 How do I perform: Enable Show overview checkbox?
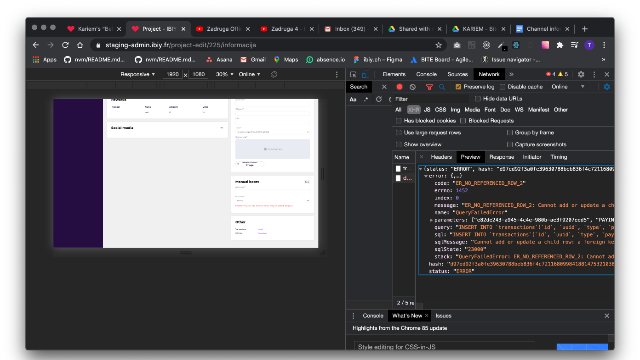tap(399, 144)
